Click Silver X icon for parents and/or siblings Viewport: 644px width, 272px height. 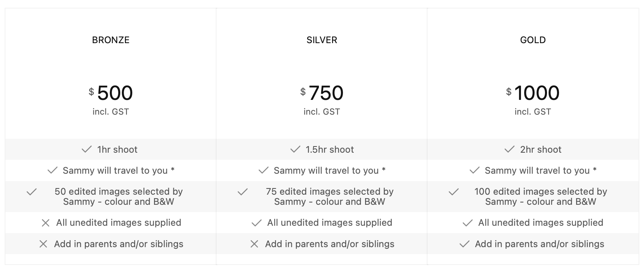click(254, 244)
